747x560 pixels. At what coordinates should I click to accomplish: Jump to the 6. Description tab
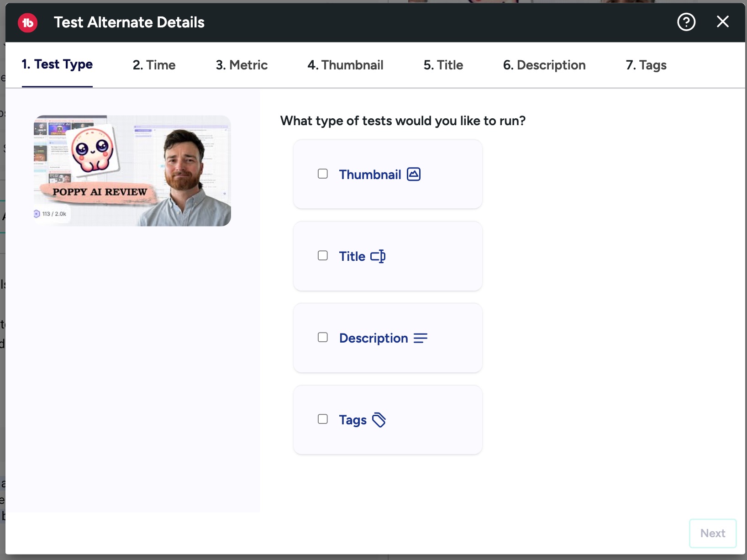[544, 65]
